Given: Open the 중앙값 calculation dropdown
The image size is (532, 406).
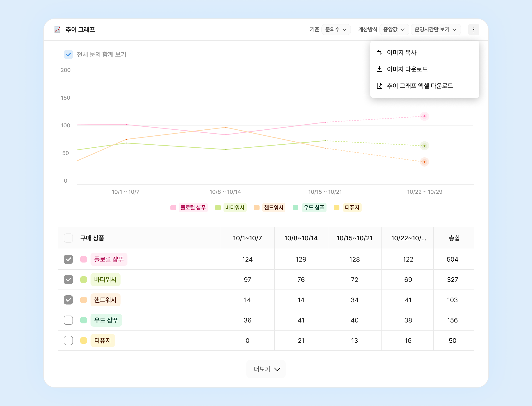Looking at the screenshot, I should coord(394,30).
